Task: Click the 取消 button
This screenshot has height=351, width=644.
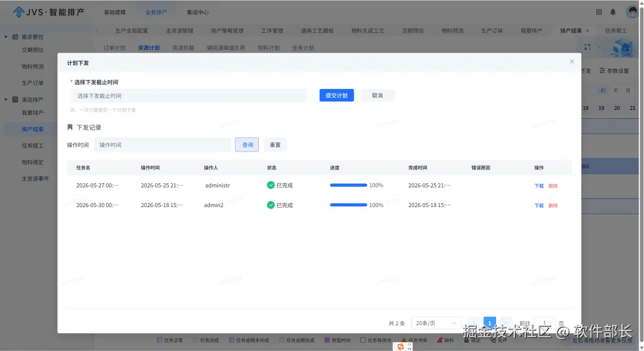Action: [377, 96]
